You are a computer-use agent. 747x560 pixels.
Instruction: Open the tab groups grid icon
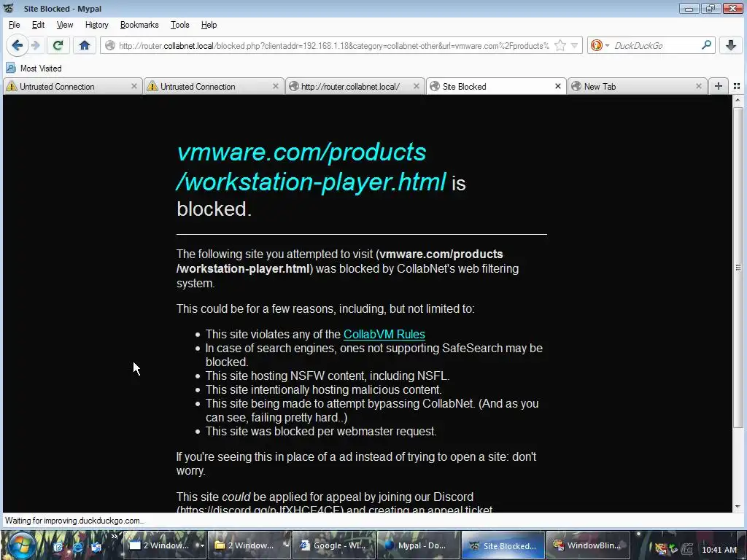pos(737,86)
